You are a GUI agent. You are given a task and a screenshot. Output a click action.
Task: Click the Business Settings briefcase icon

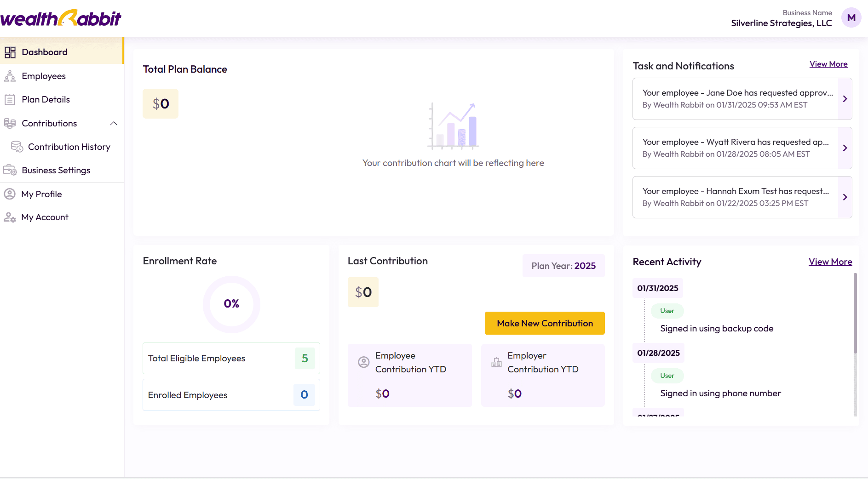click(x=10, y=170)
